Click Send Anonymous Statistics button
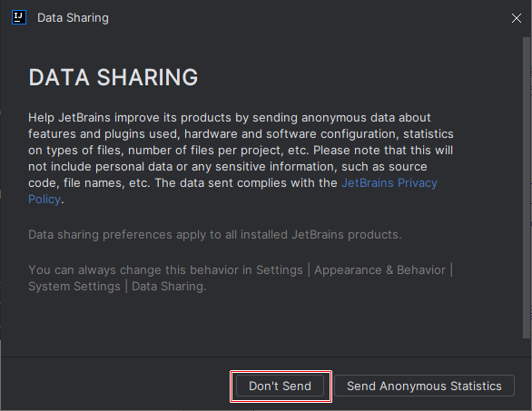The image size is (532, 411). click(x=424, y=386)
